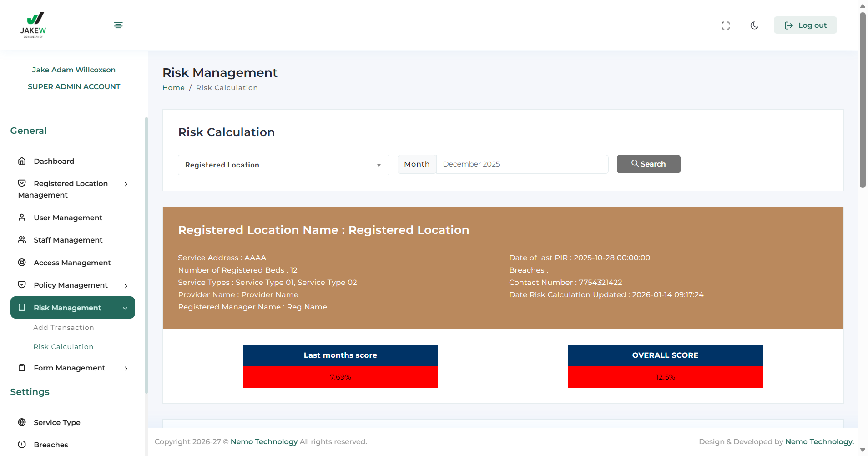The width and height of the screenshot is (868, 456).
Task: Open Add Transaction submenu item
Action: point(64,328)
